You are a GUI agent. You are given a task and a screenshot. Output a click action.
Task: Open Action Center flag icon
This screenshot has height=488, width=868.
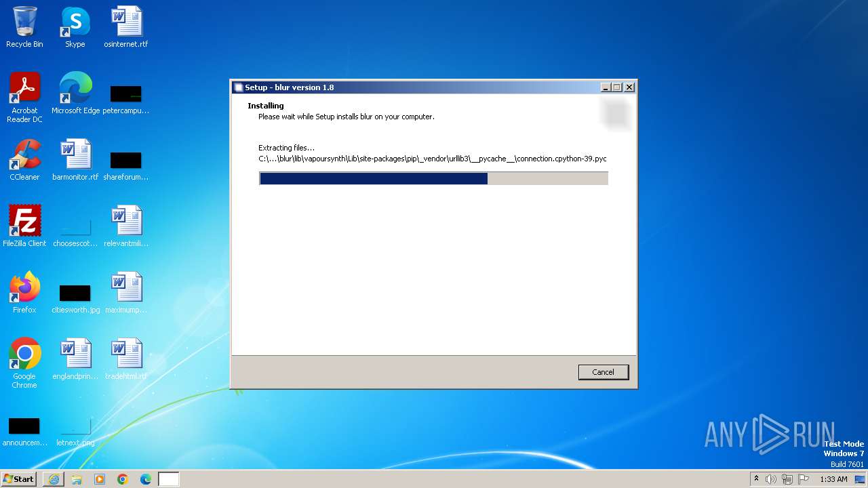point(804,479)
